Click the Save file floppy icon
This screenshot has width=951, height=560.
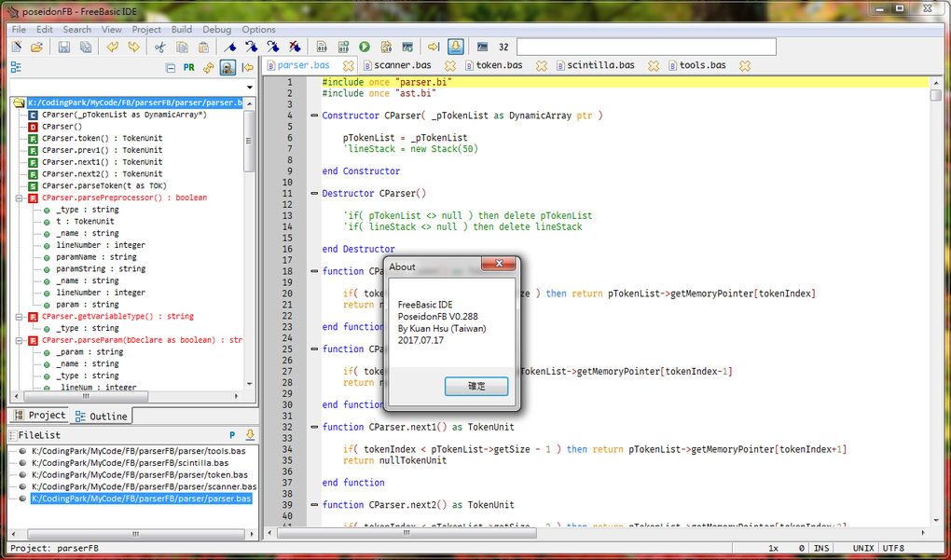(x=64, y=47)
